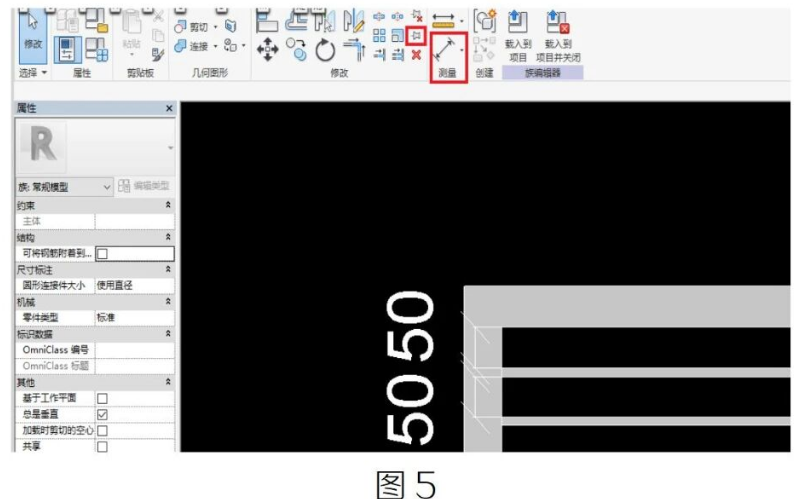Click the Pin tool icon
Screen dimensions: 799x499
coord(416,35)
